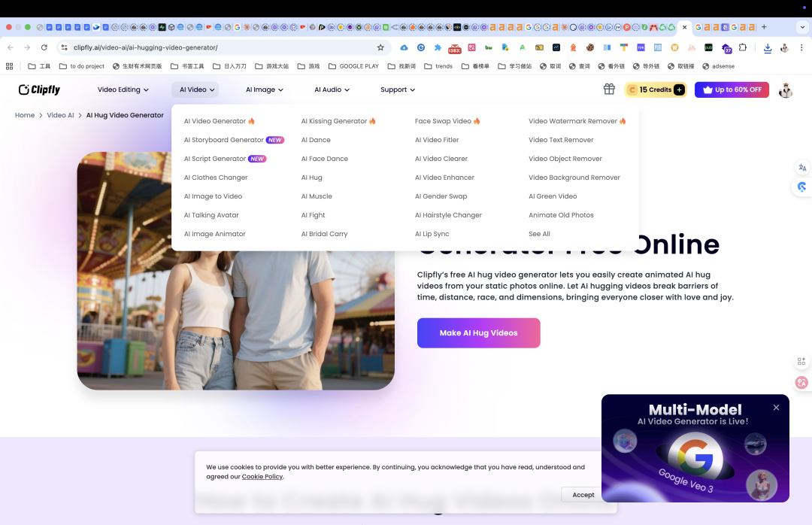Click Make AI Hug Videos button
Screen dimensions: 812x525
coord(478,332)
